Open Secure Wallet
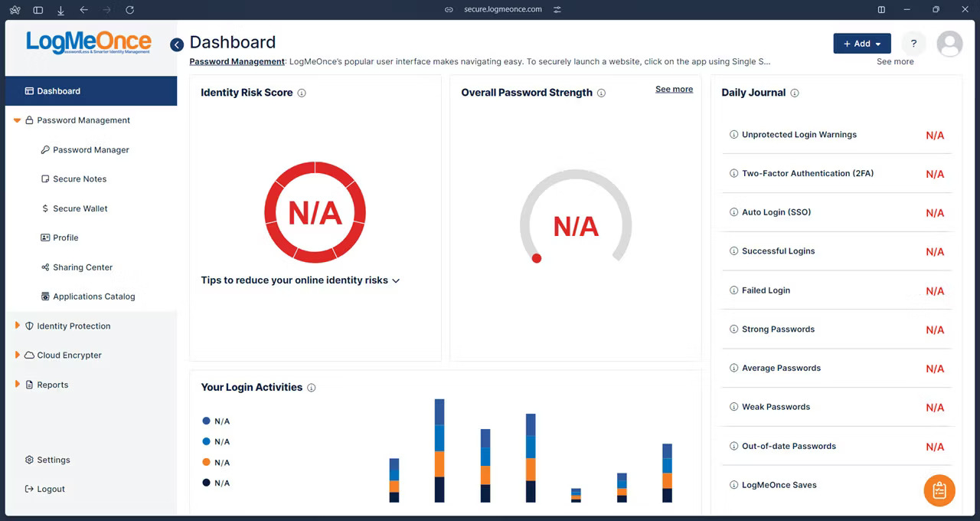Image resolution: width=980 pixels, height=521 pixels. pyautogui.click(x=80, y=208)
